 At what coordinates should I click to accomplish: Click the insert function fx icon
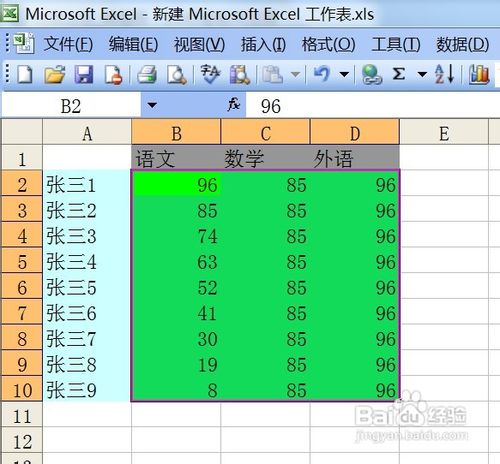(234, 105)
